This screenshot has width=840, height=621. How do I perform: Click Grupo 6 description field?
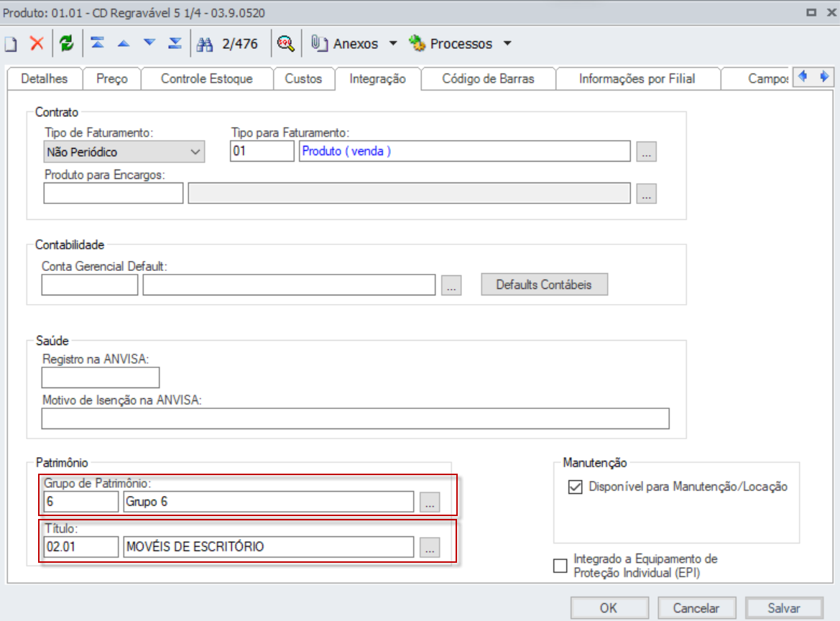pos(269,502)
